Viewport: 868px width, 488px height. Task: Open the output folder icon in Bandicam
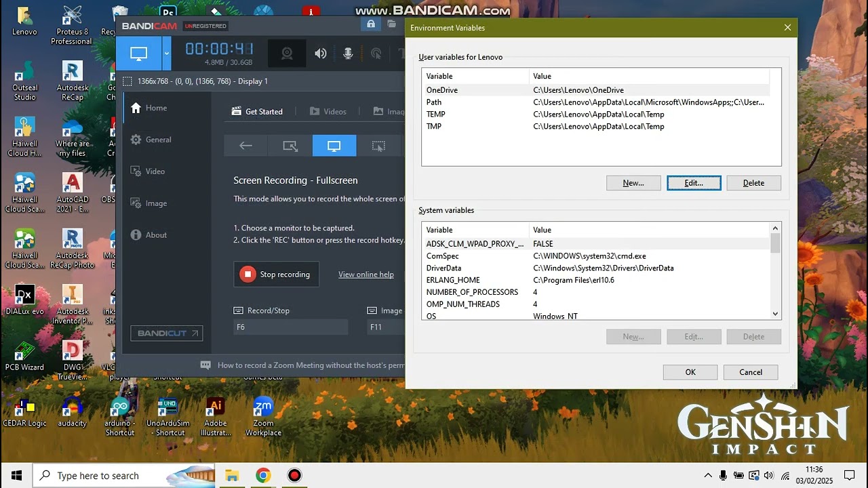(x=392, y=24)
